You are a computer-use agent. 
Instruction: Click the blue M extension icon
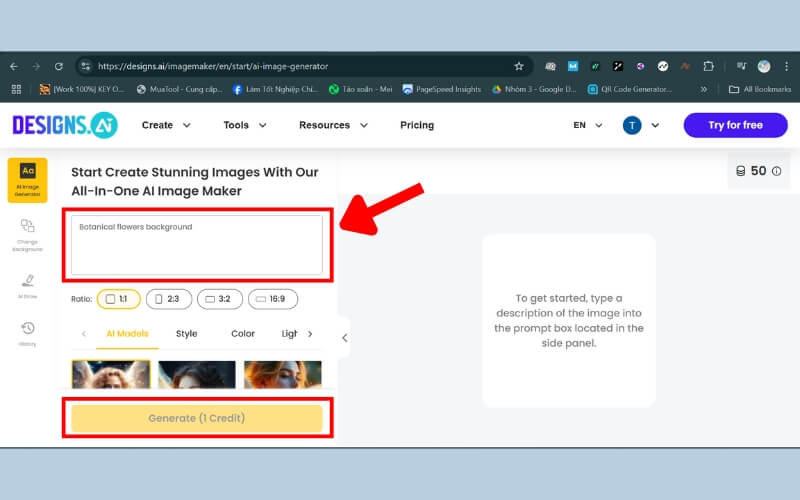573,66
